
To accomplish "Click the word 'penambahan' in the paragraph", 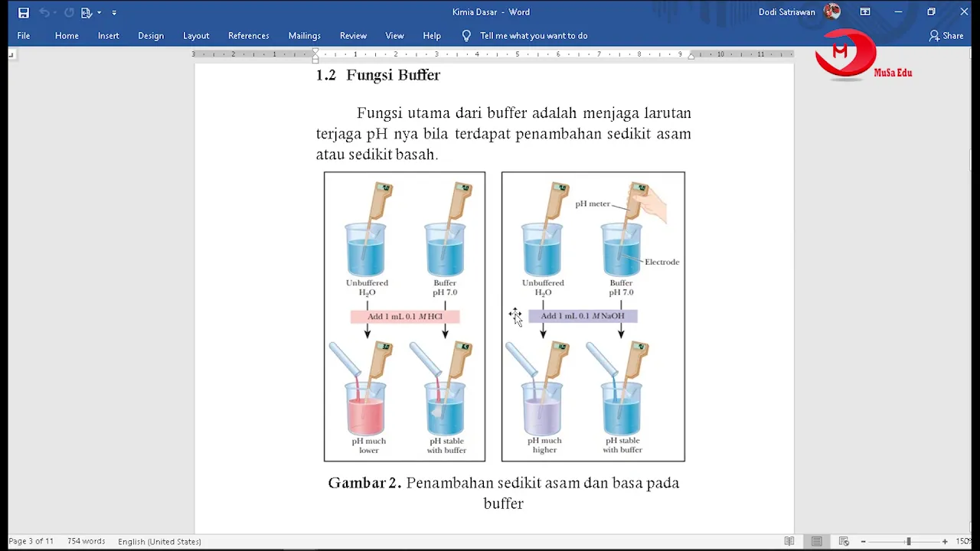I will pos(557,134).
